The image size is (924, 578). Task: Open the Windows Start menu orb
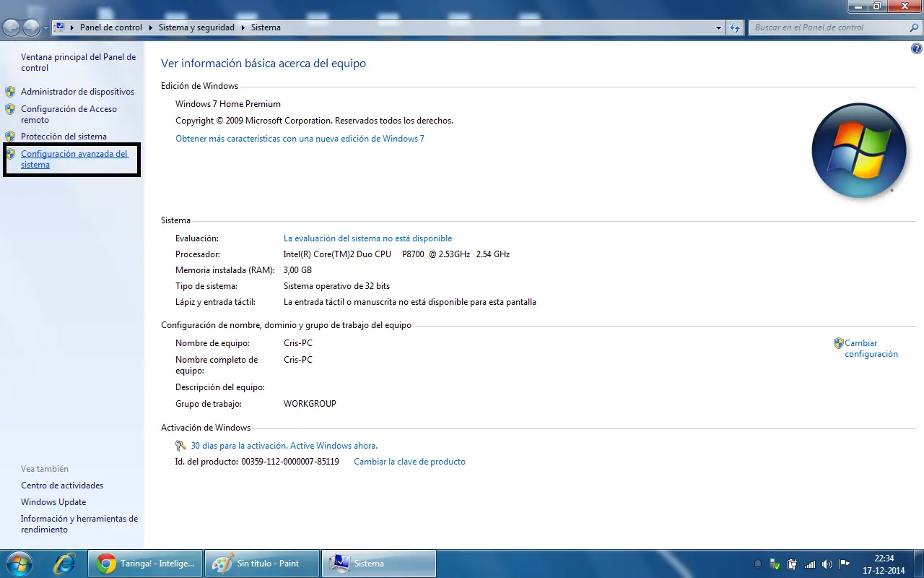pyautogui.click(x=19, y=564)
